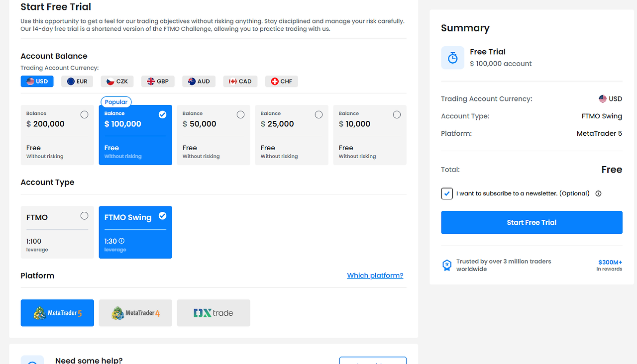637x364 pixels.
Task: Select DXtrade platform
Action: (x=213, y=313)
